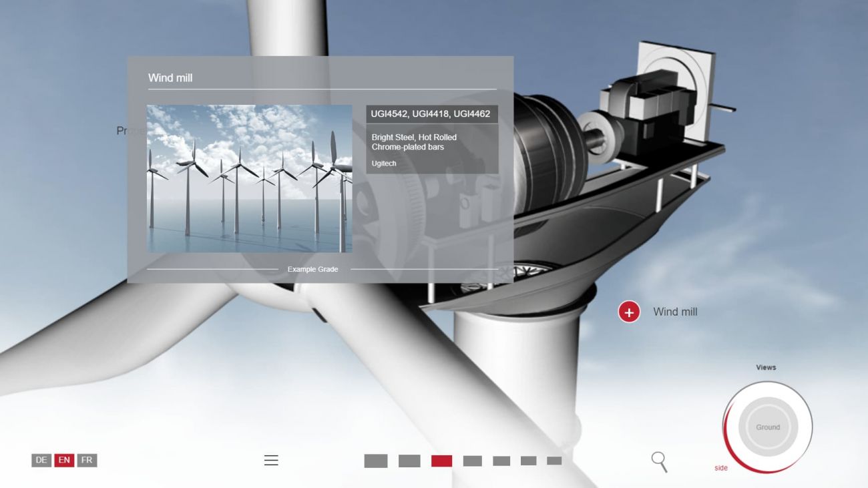Open search with the magnifier icon
Image resolution: width=868 pixels, height=488 pixels.
(659, 461)
